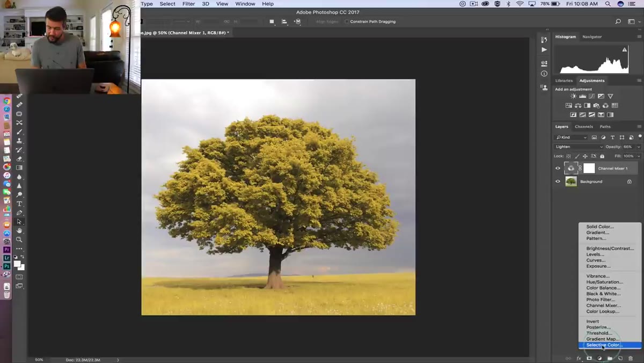644x363 pixels.
Task: Open the Lighten blend mode dropdown
Action: pos(579,147)
